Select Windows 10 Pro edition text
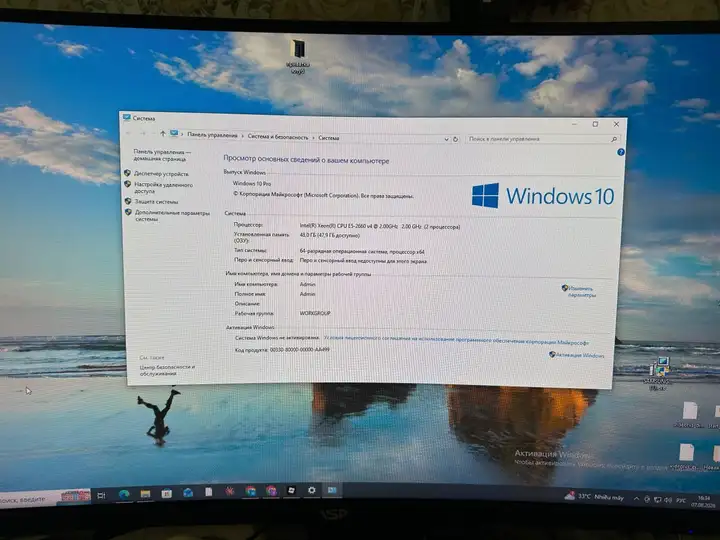 click(252, 184)
